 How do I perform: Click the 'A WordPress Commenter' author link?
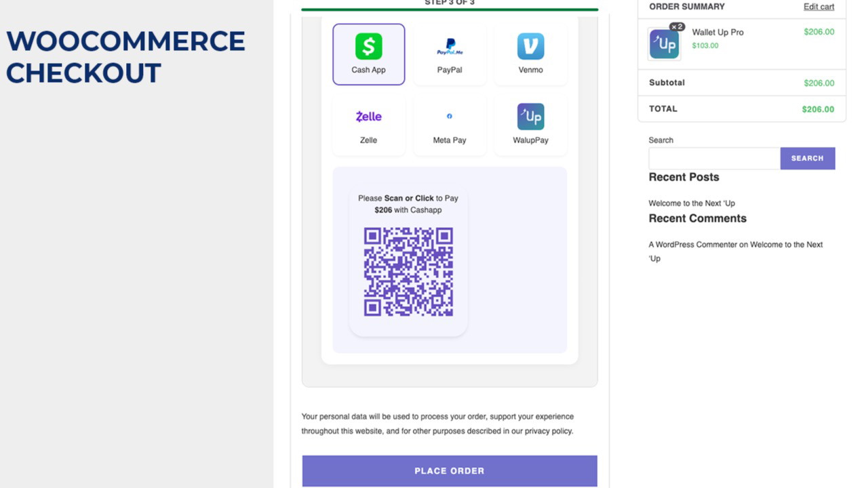692,245
